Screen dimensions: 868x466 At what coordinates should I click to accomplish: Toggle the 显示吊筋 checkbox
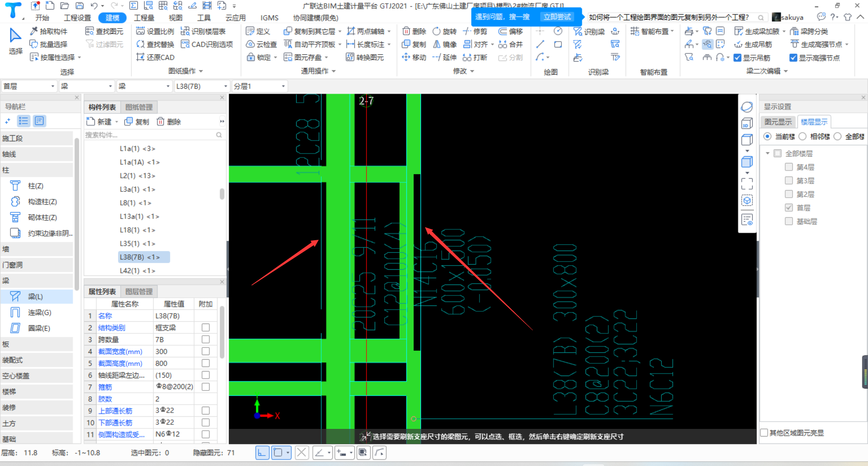point(737,58)
